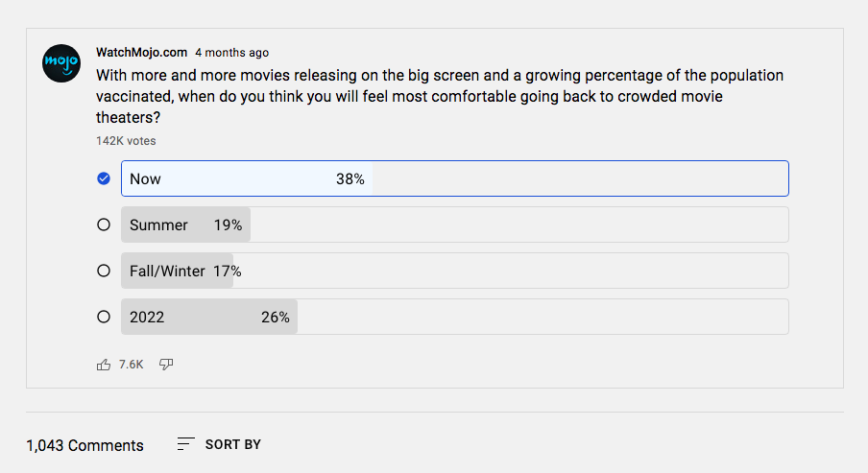Choose the "Fall/Winter" radio button

click(104, 271)
